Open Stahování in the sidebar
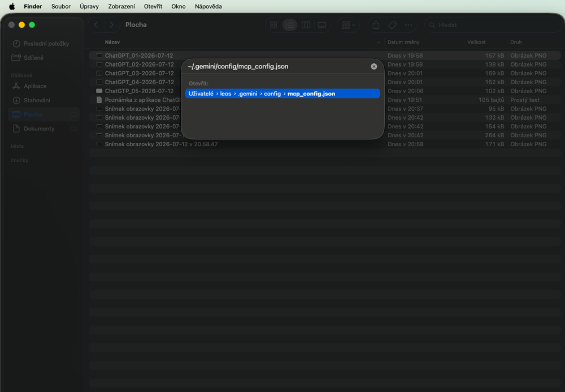Viewport: 565px width, 392px height. coord(37,100)
